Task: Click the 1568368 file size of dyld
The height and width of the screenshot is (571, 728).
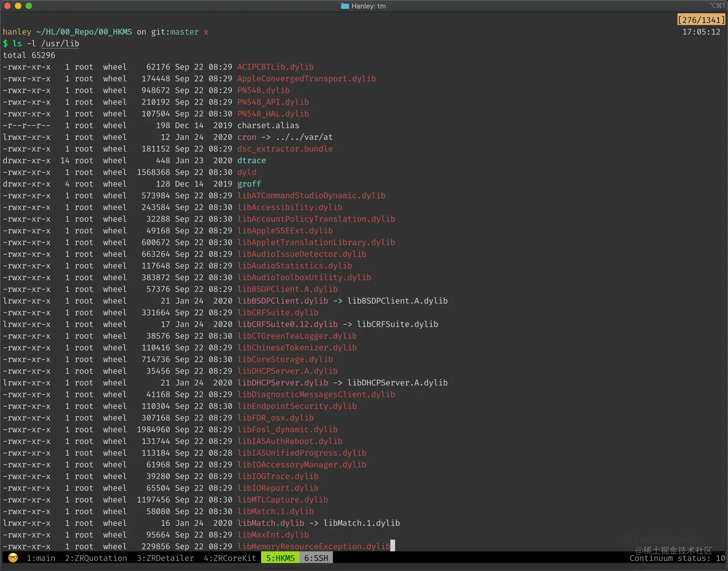Action: [x=153, y=172]
